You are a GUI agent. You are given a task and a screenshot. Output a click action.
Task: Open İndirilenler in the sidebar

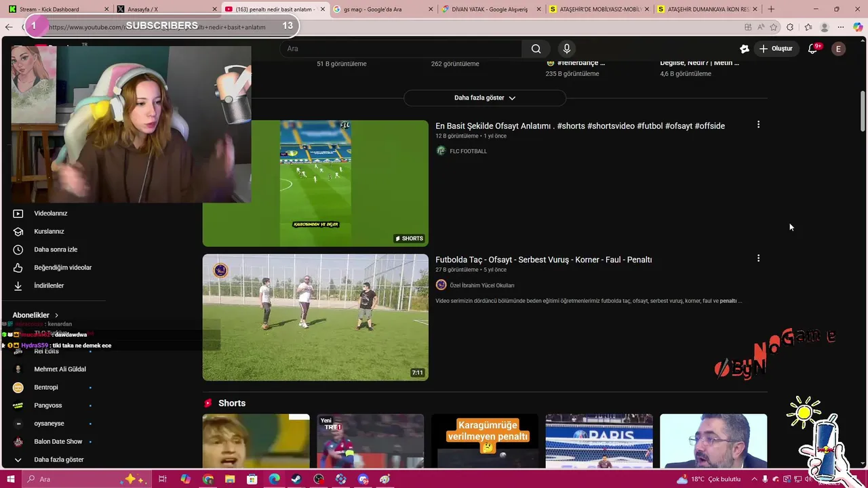(49, 285)
